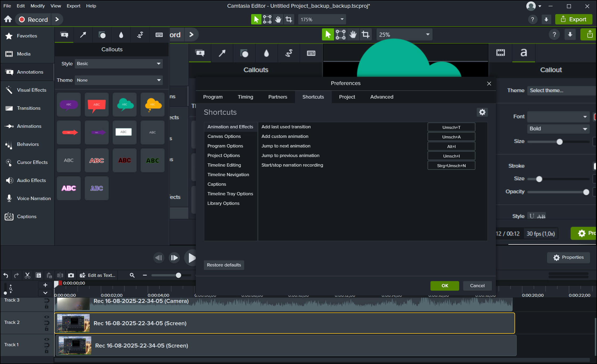Click the scissors cut icon
This screenshot has height=364, width=597.
(x=27, y=275)
